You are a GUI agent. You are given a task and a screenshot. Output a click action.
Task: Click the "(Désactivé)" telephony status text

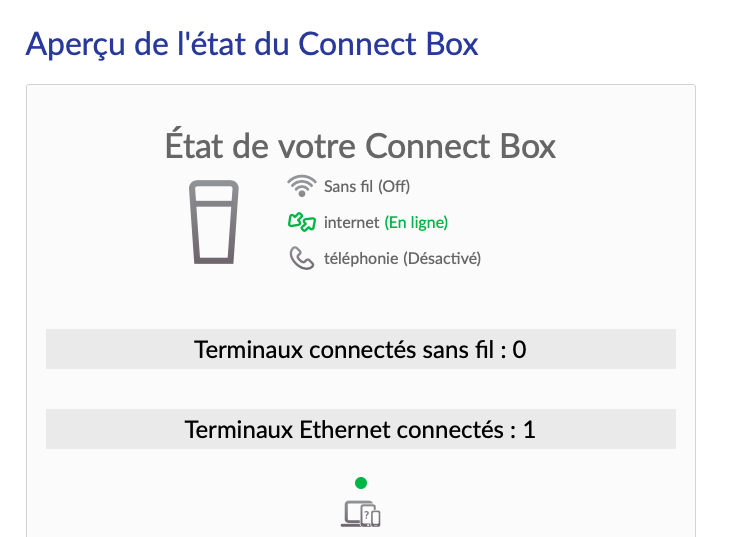(441, 258)
